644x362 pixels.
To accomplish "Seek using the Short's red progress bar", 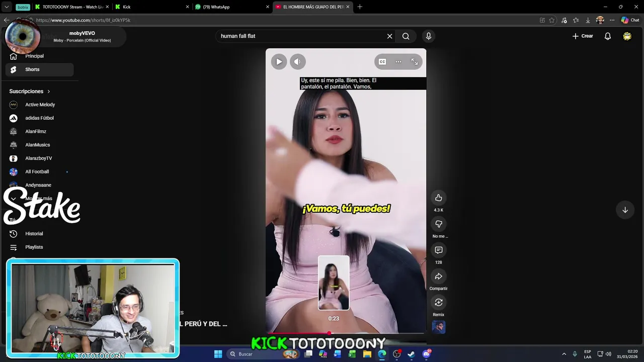I will (346, 333).
